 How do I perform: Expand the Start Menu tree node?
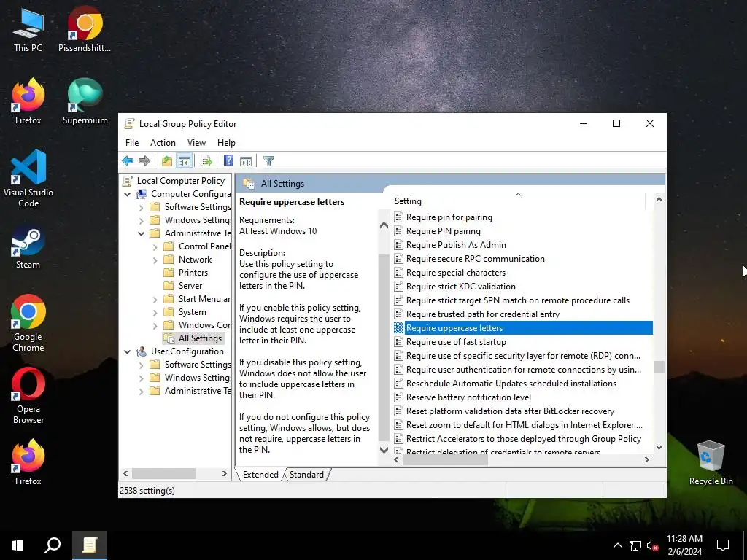click(155, 300)
